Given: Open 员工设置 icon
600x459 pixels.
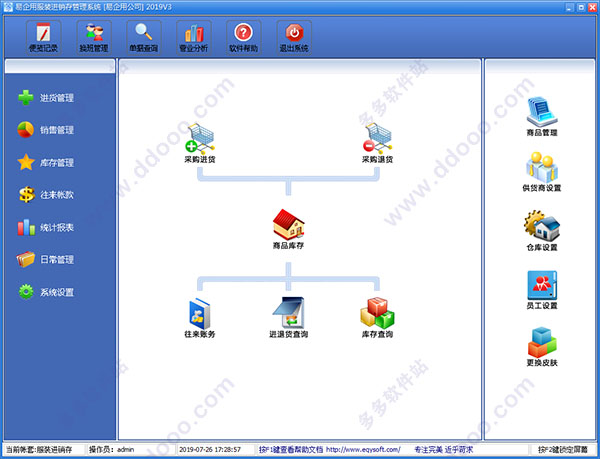Looking at the screenshot, I should tap(542, 285).
